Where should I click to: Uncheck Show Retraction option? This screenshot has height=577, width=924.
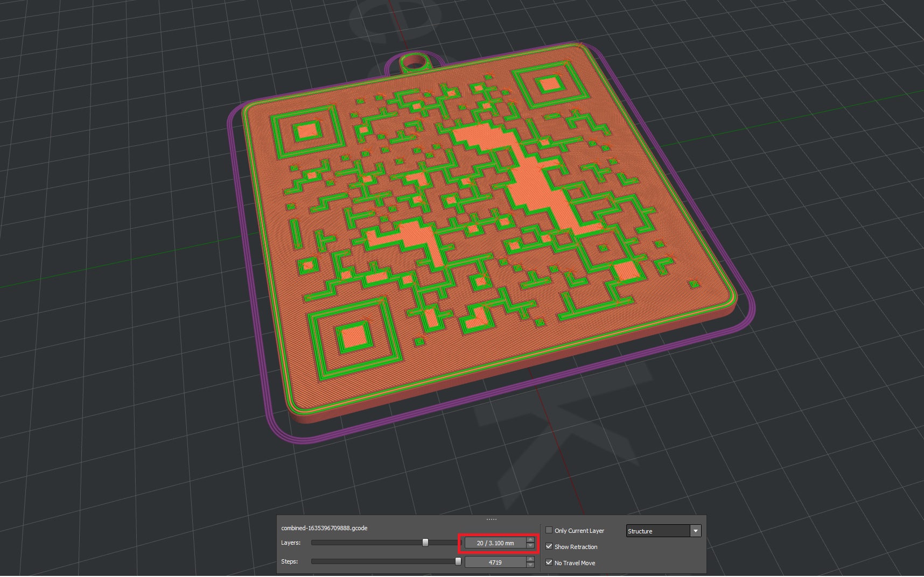549,546
